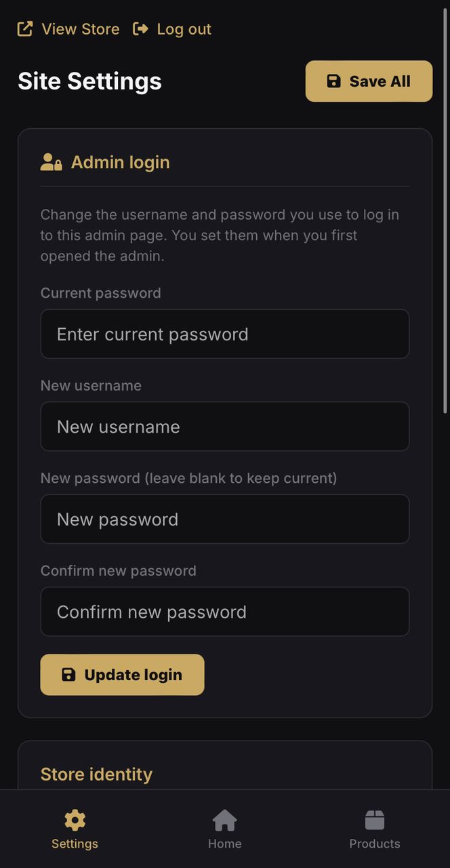Click the Current password input field
Image resolution: width=450 pixels, height=868 pixels.
click(225, 334)
